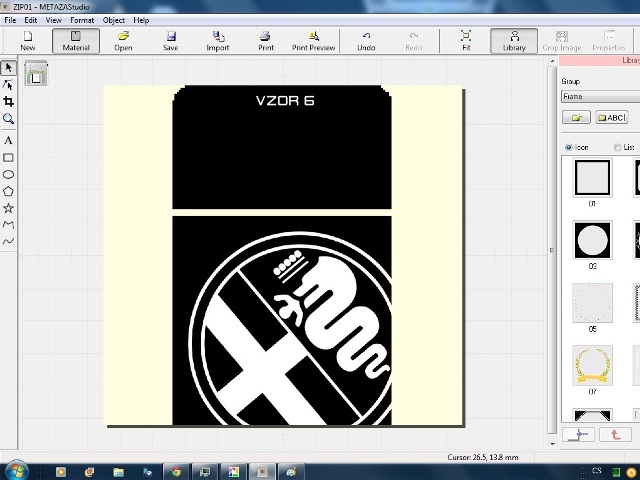
Task: Click the insert-to-canvas button below library
Action: (x=578, y=434)
